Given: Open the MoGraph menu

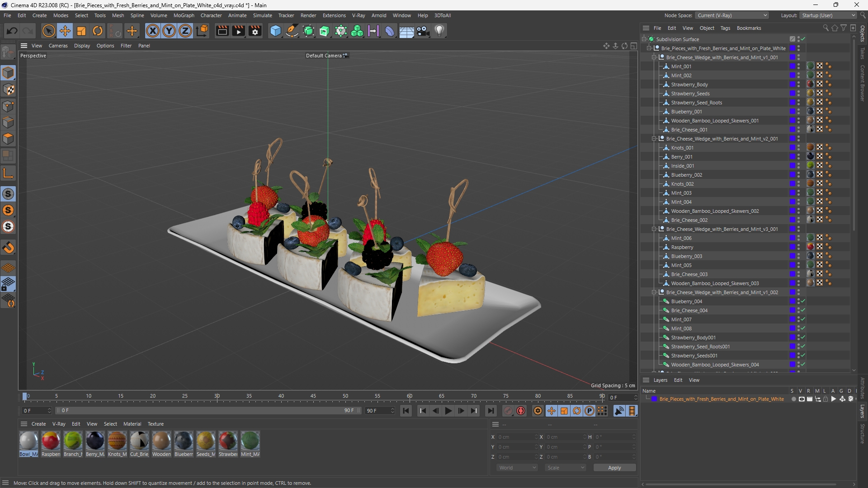Looking at the screenshot, I should pos(184,15).
